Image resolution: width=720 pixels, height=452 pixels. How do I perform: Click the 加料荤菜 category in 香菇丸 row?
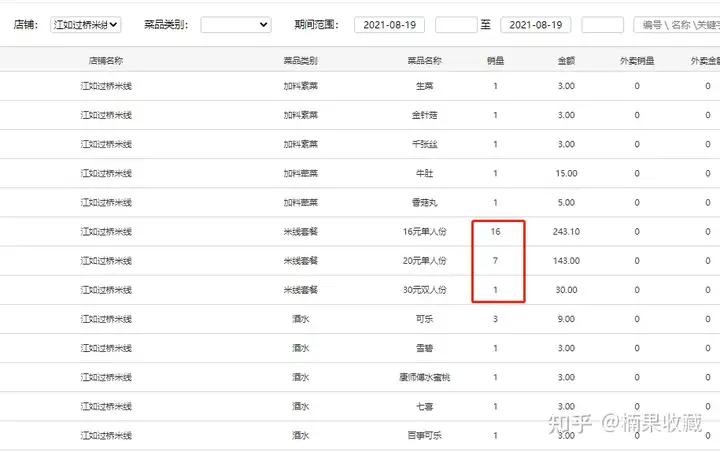pos(301,203)
